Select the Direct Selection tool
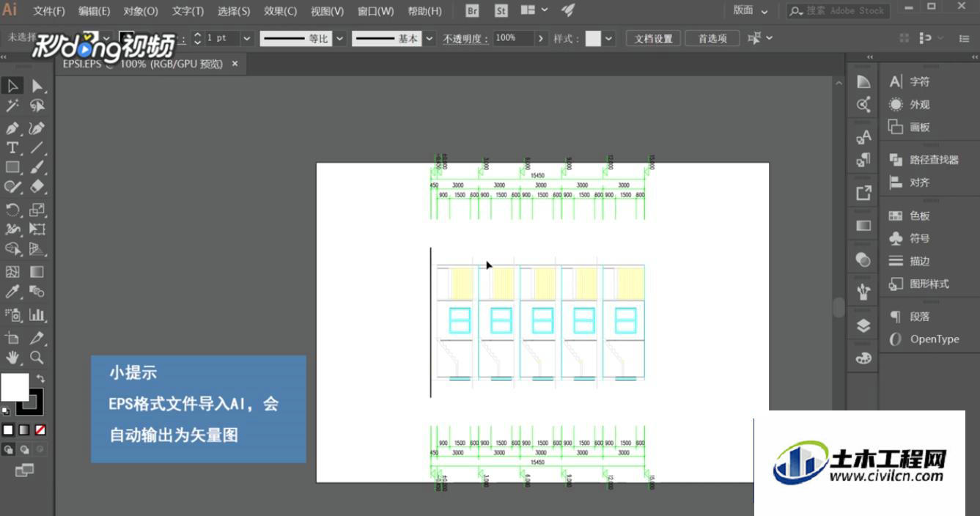Screen dimensions: 980x516 click(37, 86)
